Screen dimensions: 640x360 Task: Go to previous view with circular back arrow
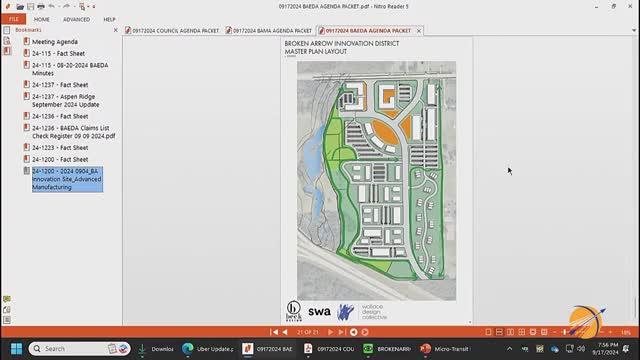(353, 332)
